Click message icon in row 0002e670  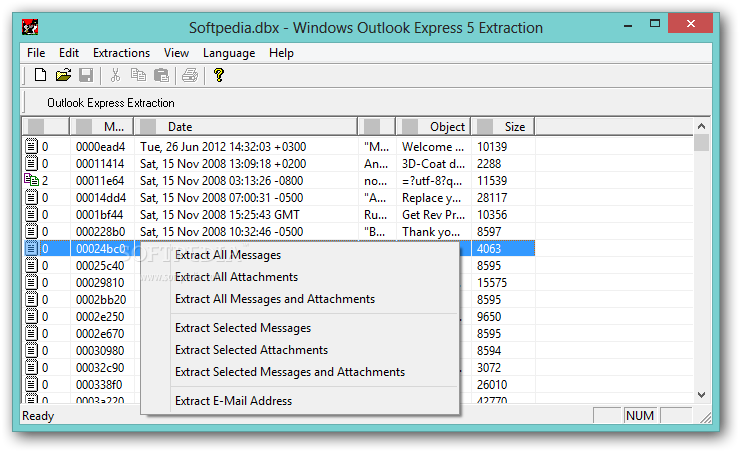31,333
